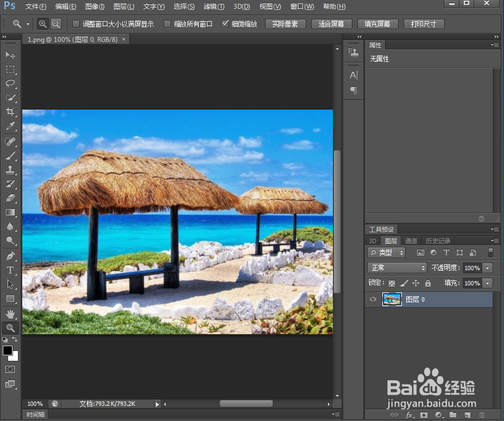The height and width of the screenshot is (421, 504).
Task: Select the Gradient tool
Action: (x=10, y=212)
